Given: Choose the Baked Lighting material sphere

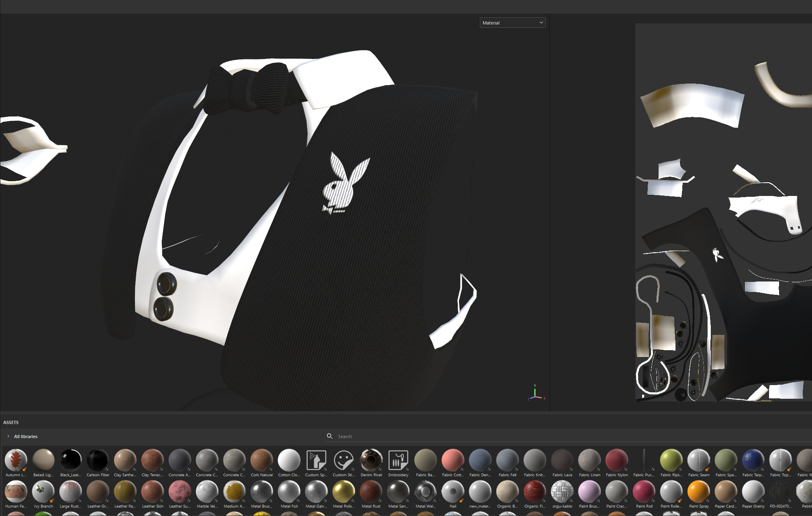Looking at the screenshot, I should coord(43,460).
